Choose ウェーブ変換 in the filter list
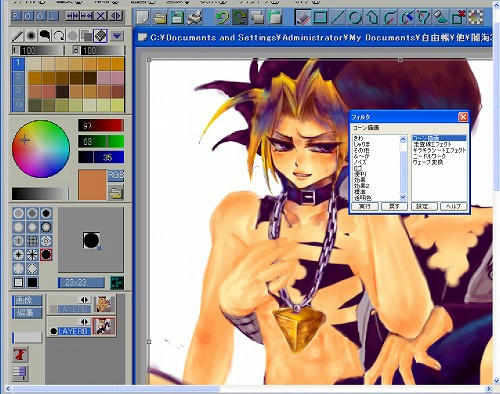500x394 pixels. [428, 162]
